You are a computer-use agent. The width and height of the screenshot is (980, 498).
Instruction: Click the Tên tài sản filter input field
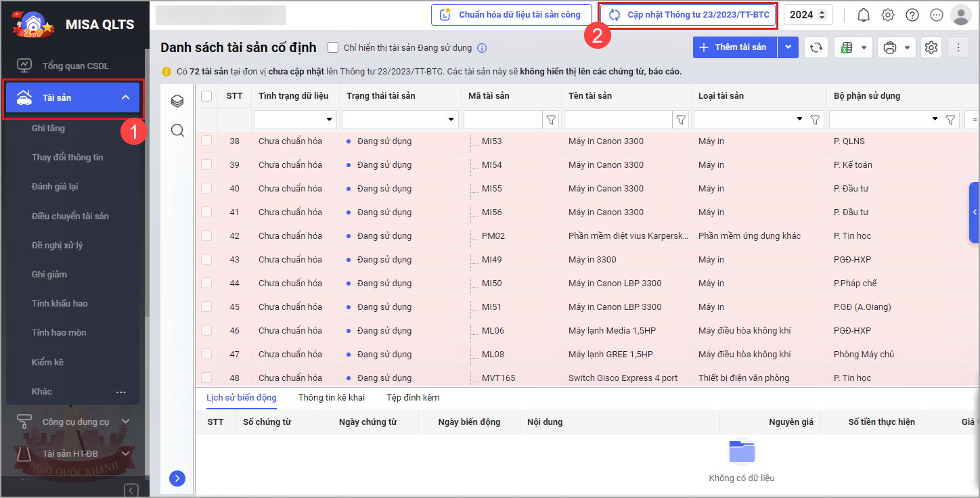pos(617,120)
